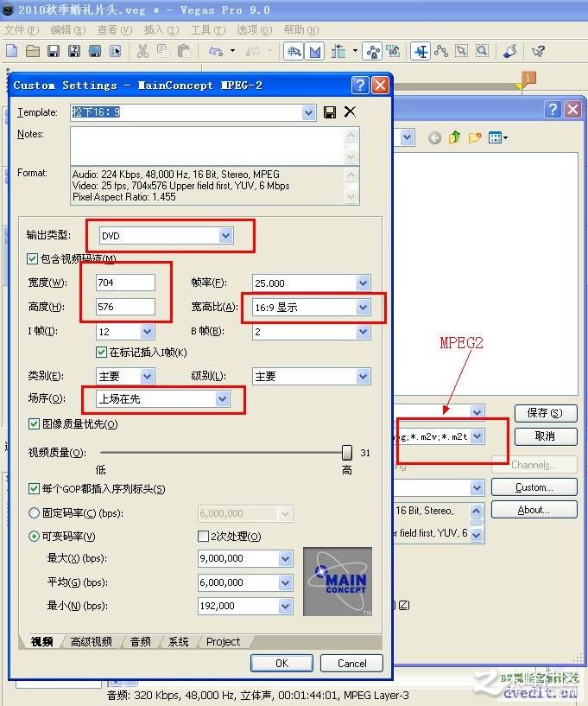Viewport: 588px width, 706px height.
Task: Click the Up One Level folder icon
Action: (454, 137)
